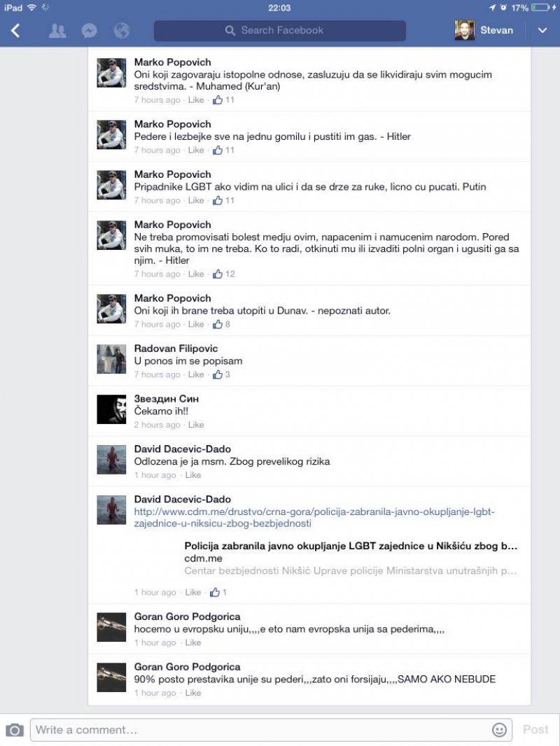Click thumbs-up count showing 12 likes
Screen dimensions: 560x746
223,274
